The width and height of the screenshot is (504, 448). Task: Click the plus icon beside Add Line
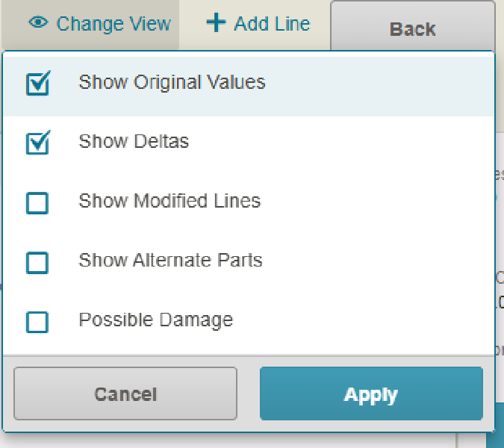click(x=216, y=23)
